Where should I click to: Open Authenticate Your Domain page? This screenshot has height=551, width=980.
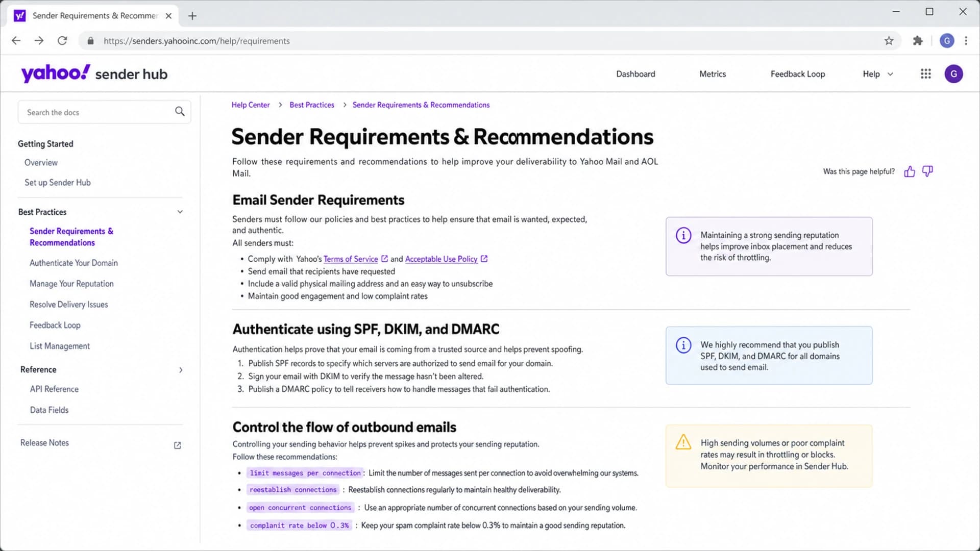point(73,263)
